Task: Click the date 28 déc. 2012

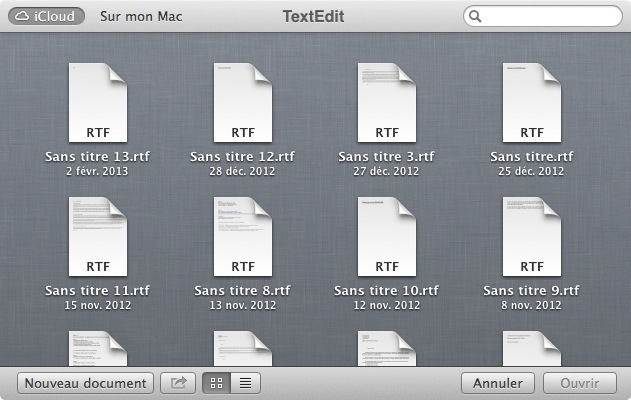Action: coord(242,171)
